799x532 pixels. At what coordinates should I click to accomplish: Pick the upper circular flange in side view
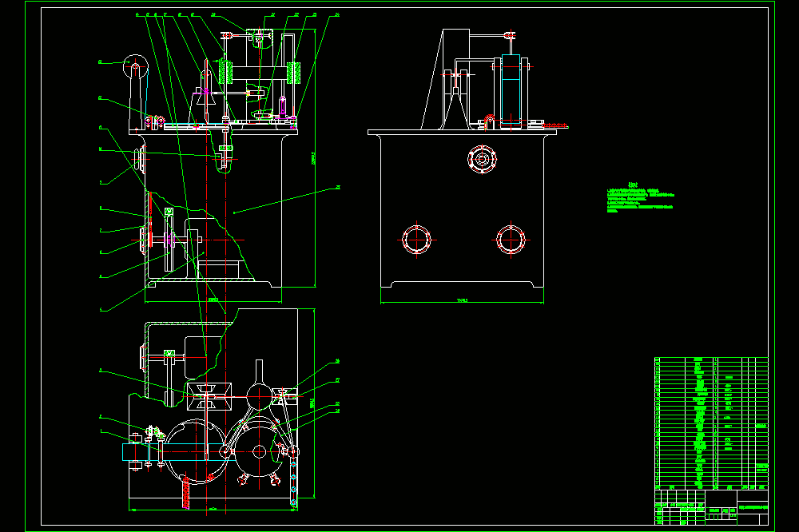tap(482, 159)
